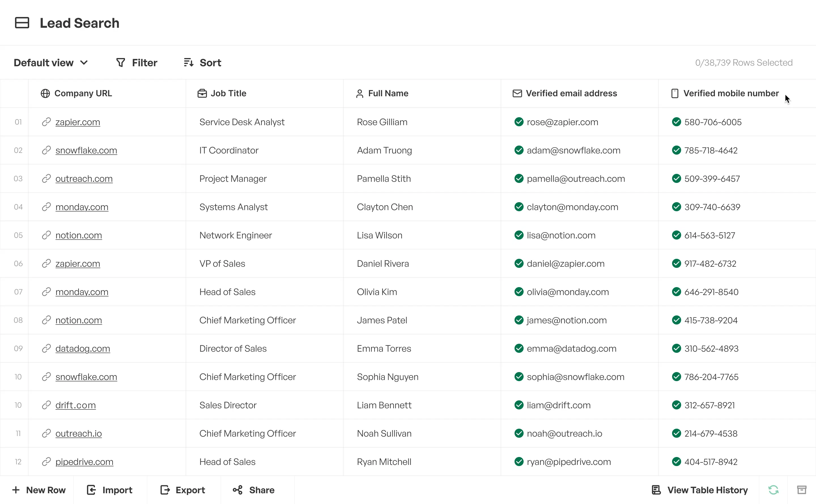Click the briefcase icon in Job Title header
This screenshot has height=504, width=816.
coord(202,93)
